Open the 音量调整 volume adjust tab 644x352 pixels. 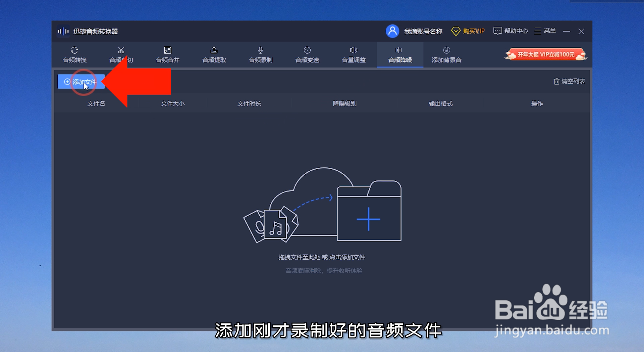354,55
